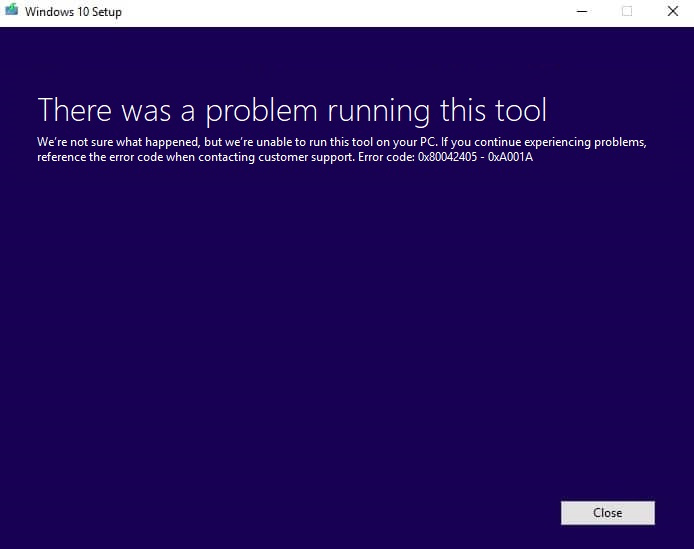Click the Windows 10 Setup title bar icon
694x549 pixels.
(12, 11)
